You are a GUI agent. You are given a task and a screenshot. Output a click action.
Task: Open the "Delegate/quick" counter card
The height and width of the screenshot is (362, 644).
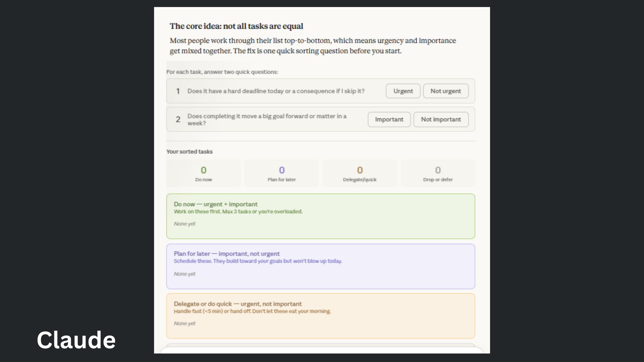click(360, 173)
